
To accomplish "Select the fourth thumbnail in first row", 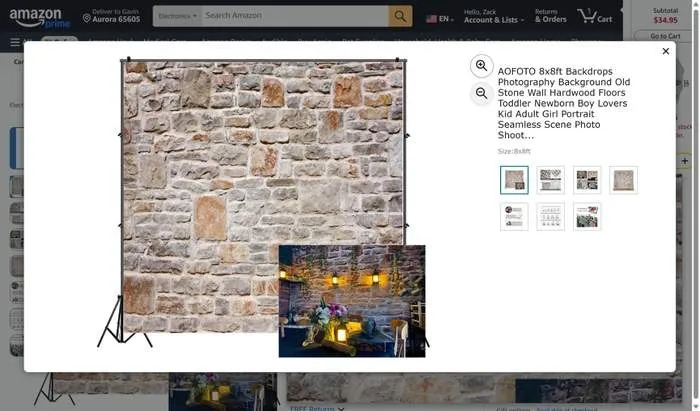I will (x=624, y=180).
